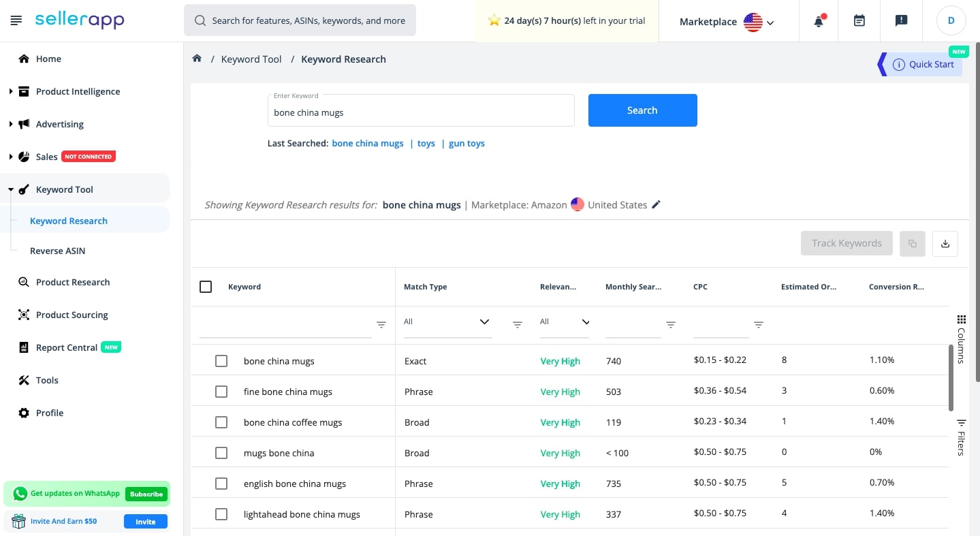Screen dimensions: 980x536
Task: Edit marketplace using the pencil icon
Action: [x=656, y=204]
